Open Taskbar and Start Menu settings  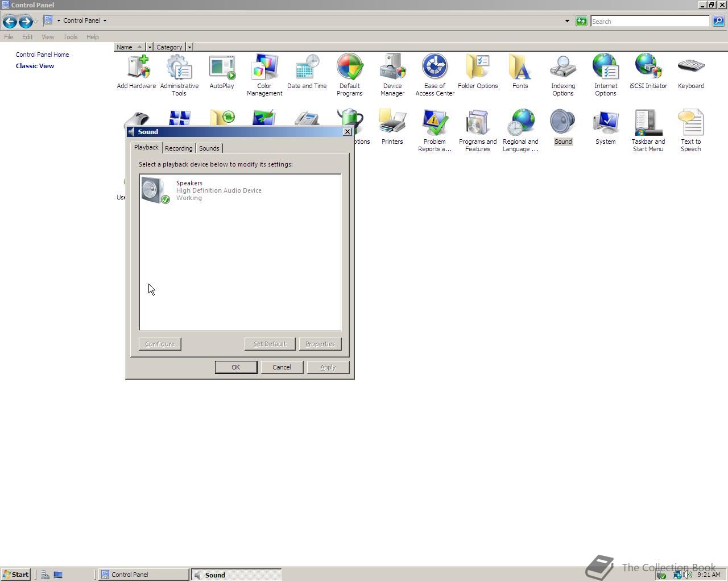648,131
